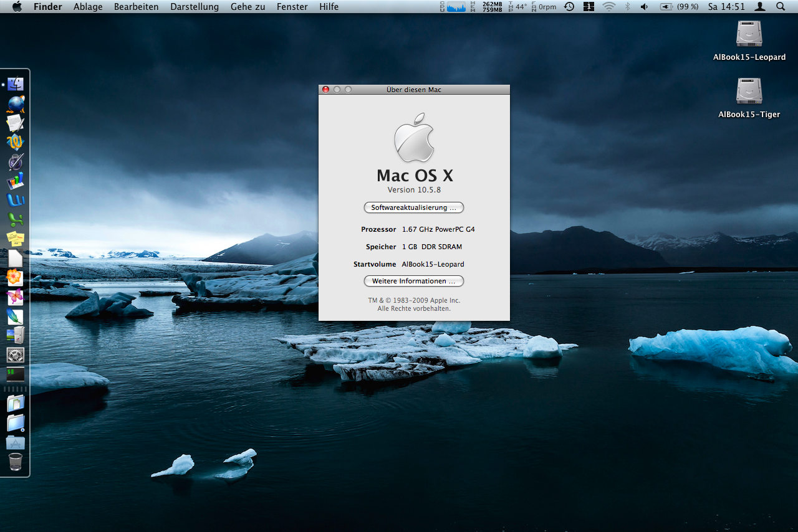Open System Preferences gear icon

(x=16, y=355)
